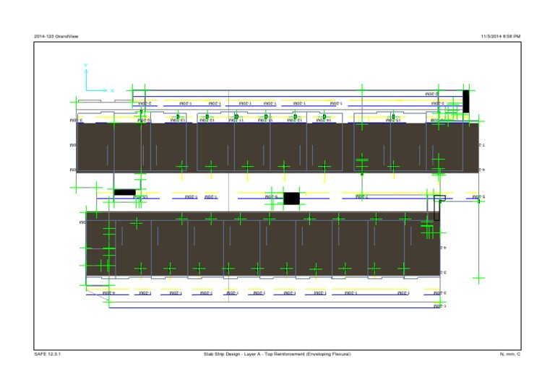Image resolution: width=555 pixels, height=392 pixels.
Task: Click the Slab Strip Design footer title
Action: (x=277, y=354)
